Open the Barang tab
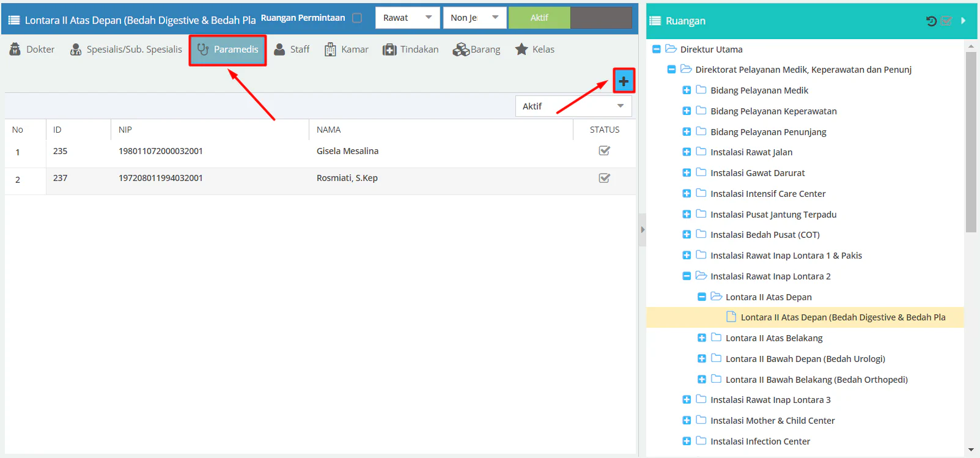Image resolution: width=980 pixels, height=458 pixels. (x=477, y=50)
